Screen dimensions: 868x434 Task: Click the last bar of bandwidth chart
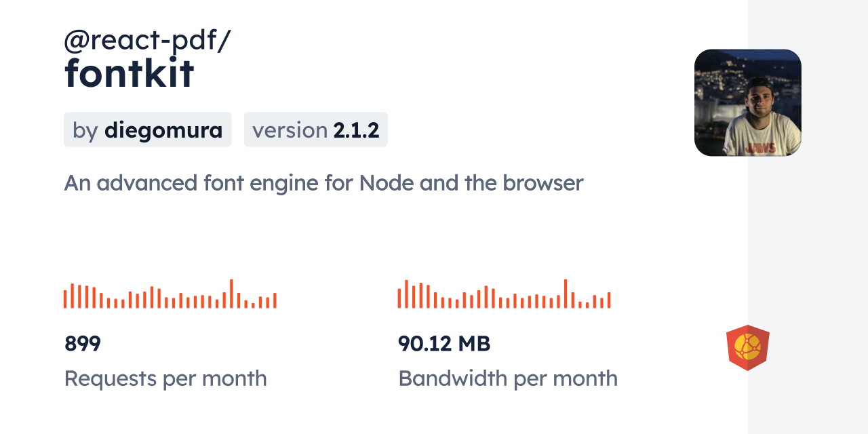click(x=609, y=300)
